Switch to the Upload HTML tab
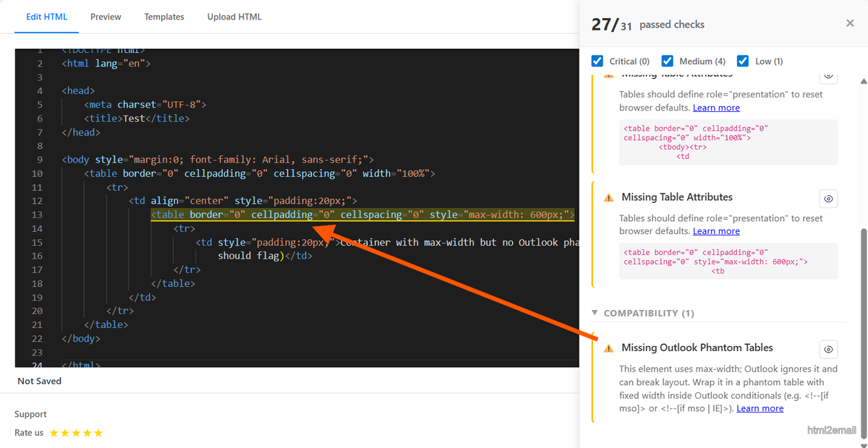The height and width of the screenshot is (448, 868). click(234, 16)
